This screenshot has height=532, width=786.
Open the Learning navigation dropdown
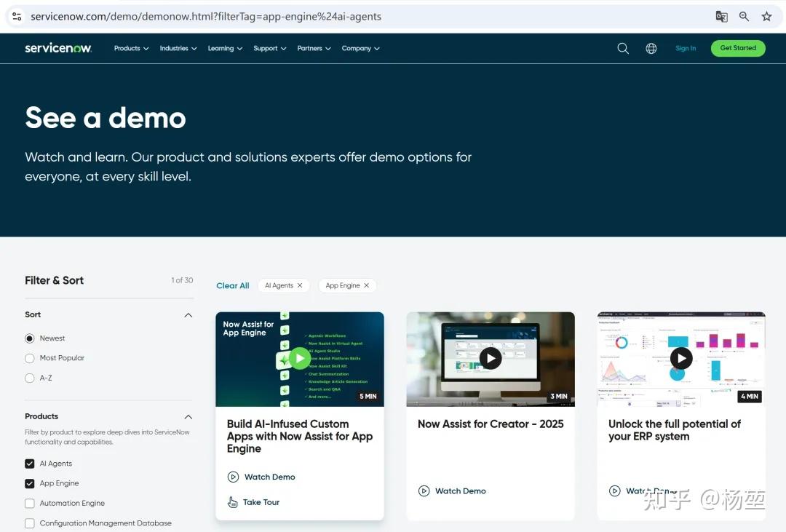[x=225, y=48]
